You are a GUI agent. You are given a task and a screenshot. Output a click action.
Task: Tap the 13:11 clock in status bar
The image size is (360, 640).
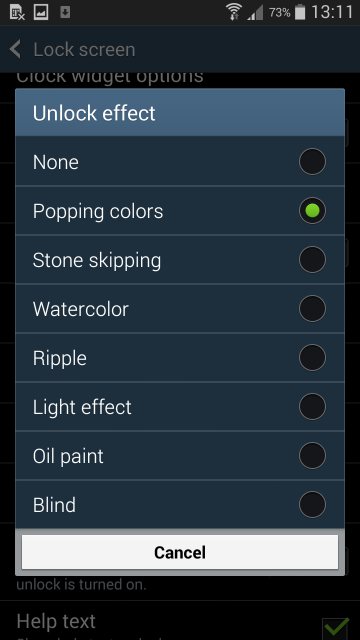tap(331, 12)
